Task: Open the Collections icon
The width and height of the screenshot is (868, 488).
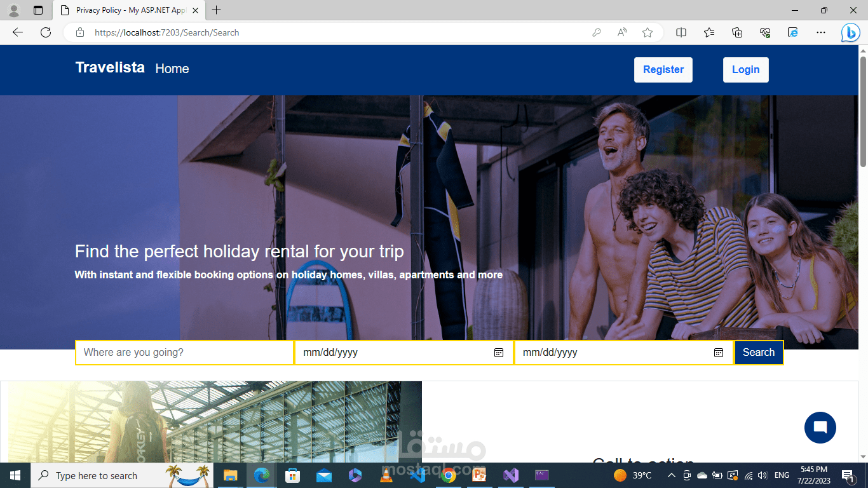Action: point(737,32)
